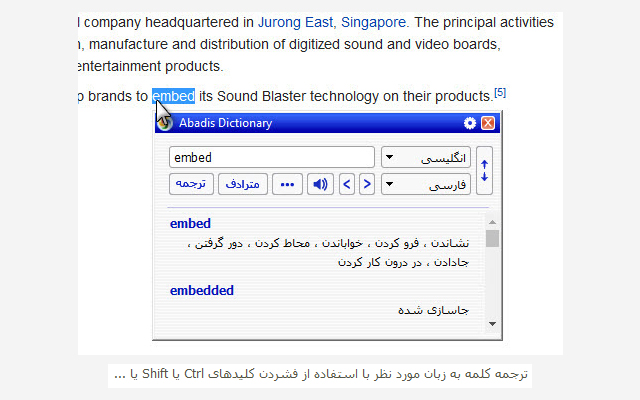The image size is (640, 400).
Task: Click the translation جاسازی شده
Action: (433, 310)
